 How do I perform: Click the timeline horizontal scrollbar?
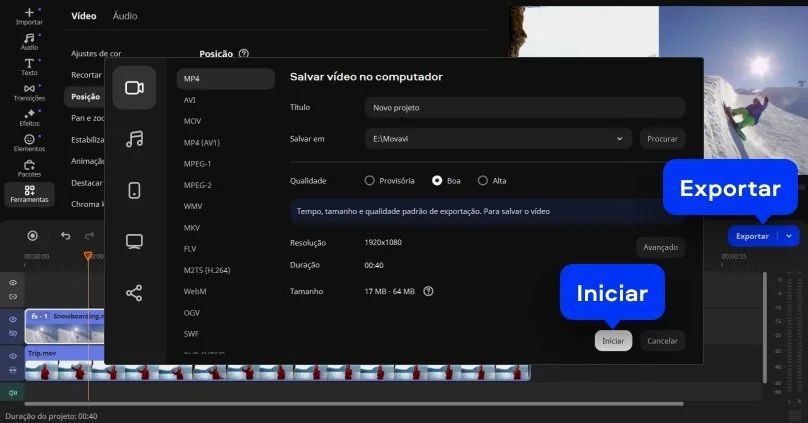tap(350, 404)
